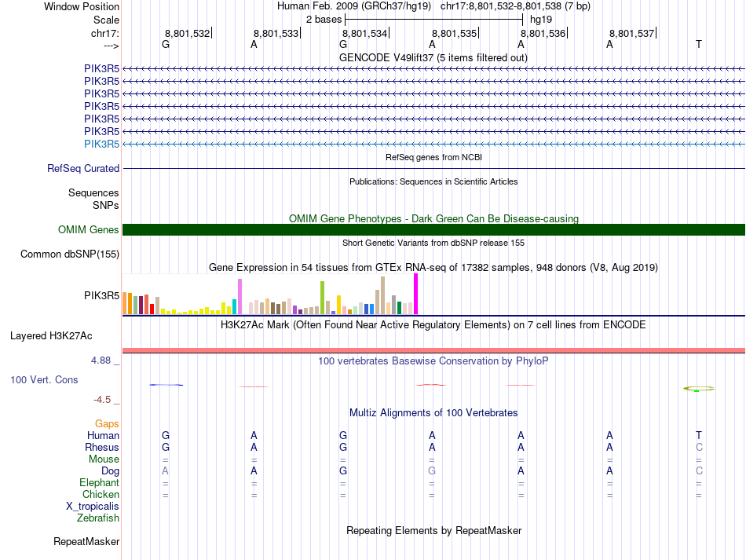Click the -4.5 PhyloP scale value

[102, 400]
